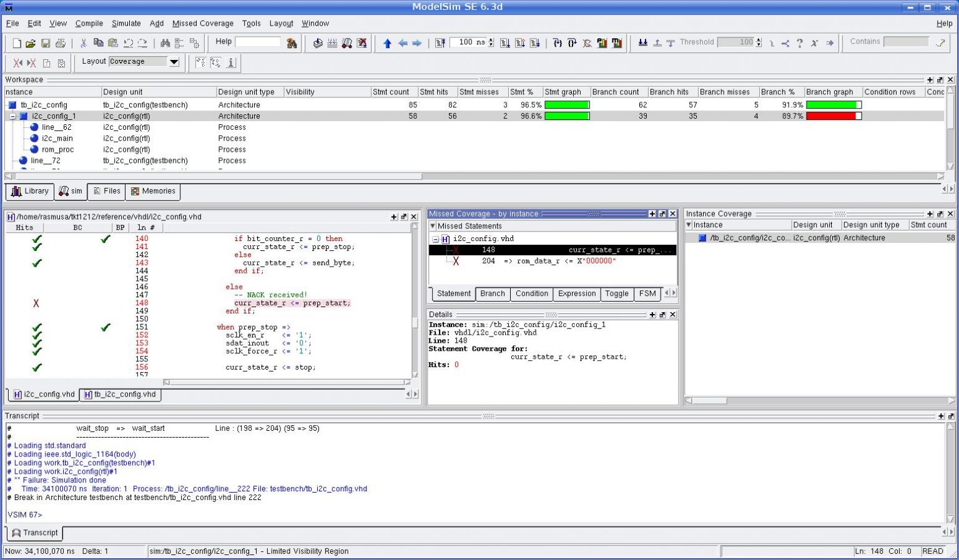Image resolution: width=959 pixels, height=560 pixels.
Task: Click the Cut scissors icon
Action: [x=83, y=43]
